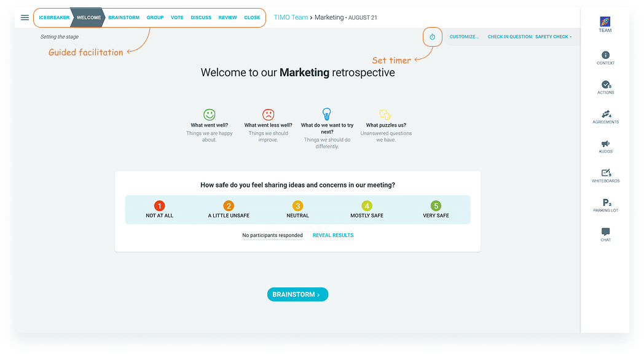Click the yellow puzzle pieces icon

385,114
